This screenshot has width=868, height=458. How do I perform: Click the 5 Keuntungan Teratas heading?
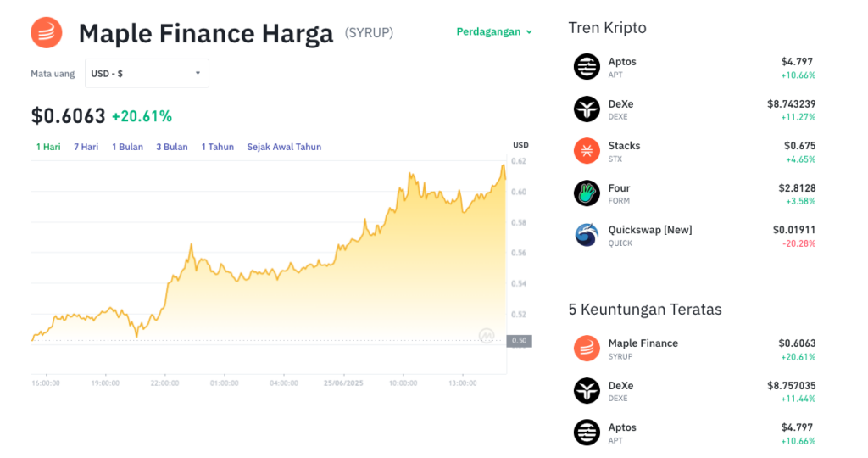[645, 309]
